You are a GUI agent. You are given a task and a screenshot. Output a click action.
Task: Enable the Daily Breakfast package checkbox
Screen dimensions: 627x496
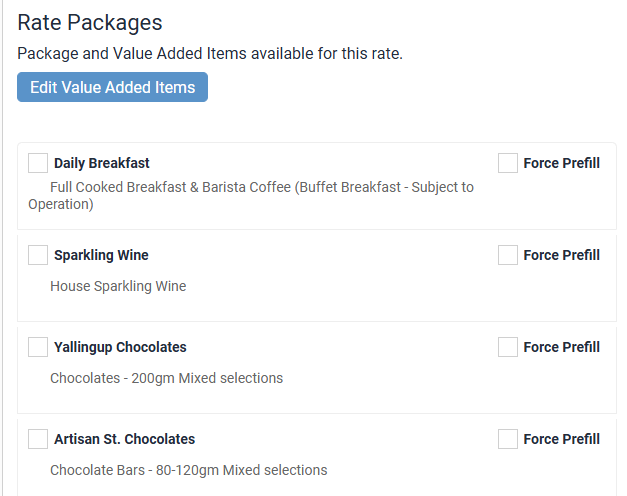tap(38, 163)
